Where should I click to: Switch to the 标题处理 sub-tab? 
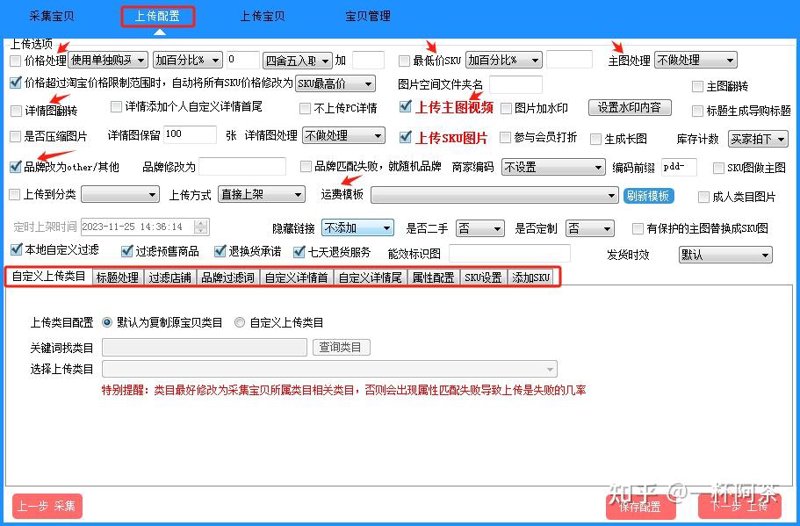117,278
